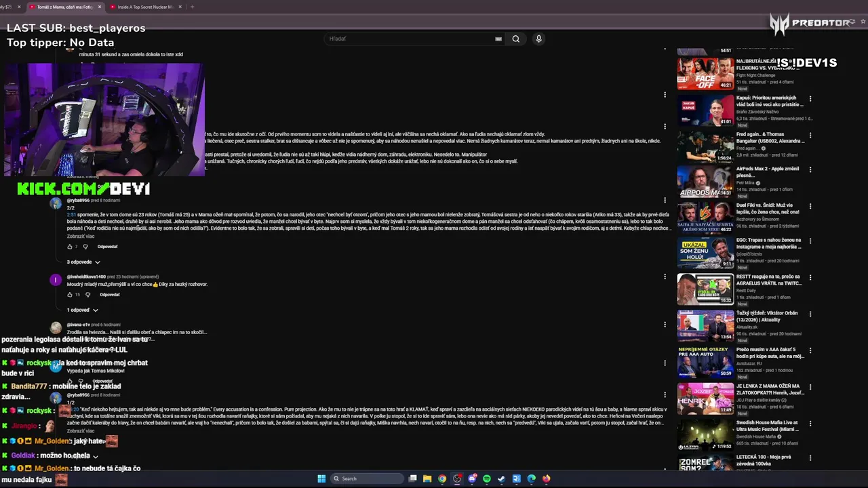The width and height of the screenshot is (868, 488).
Task: Open more actions for 'RESTT reaguje na to' video
Action: pos(810,277)
